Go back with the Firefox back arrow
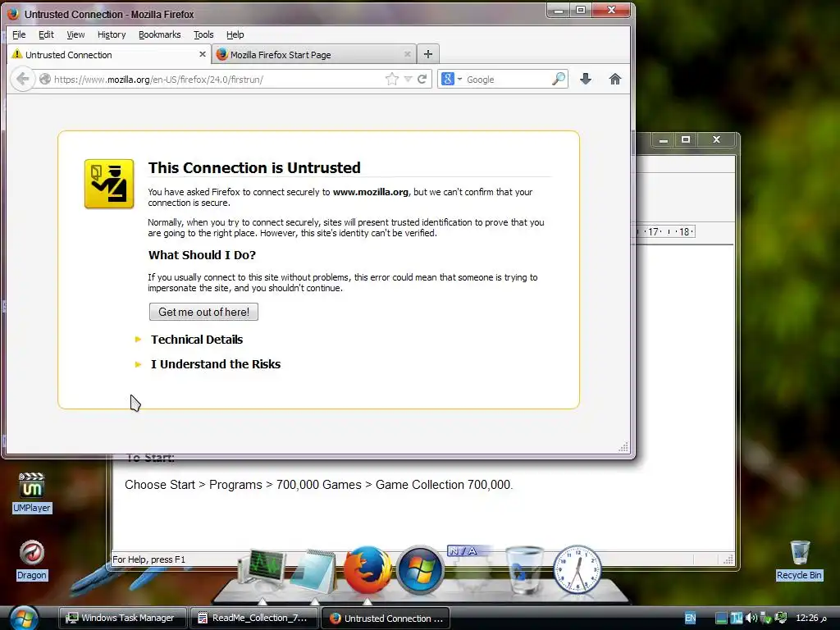This screenshot has height=630, width=840. coord(22,80)
